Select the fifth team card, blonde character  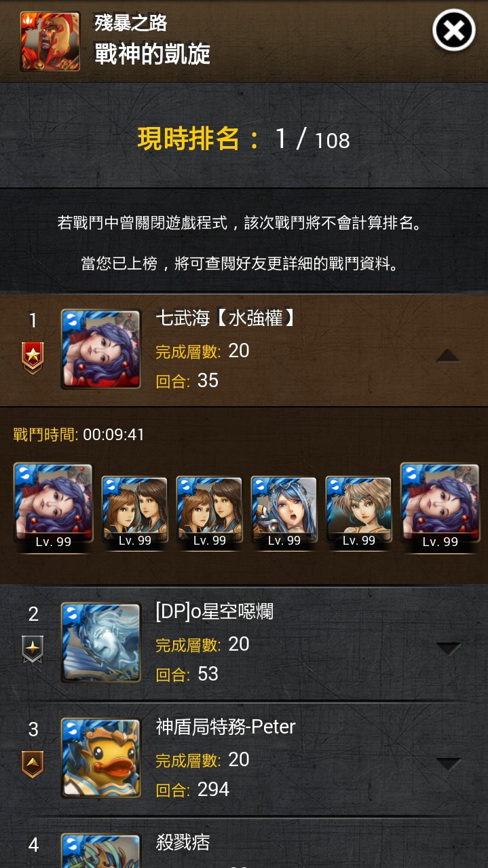tap(359, 511)
